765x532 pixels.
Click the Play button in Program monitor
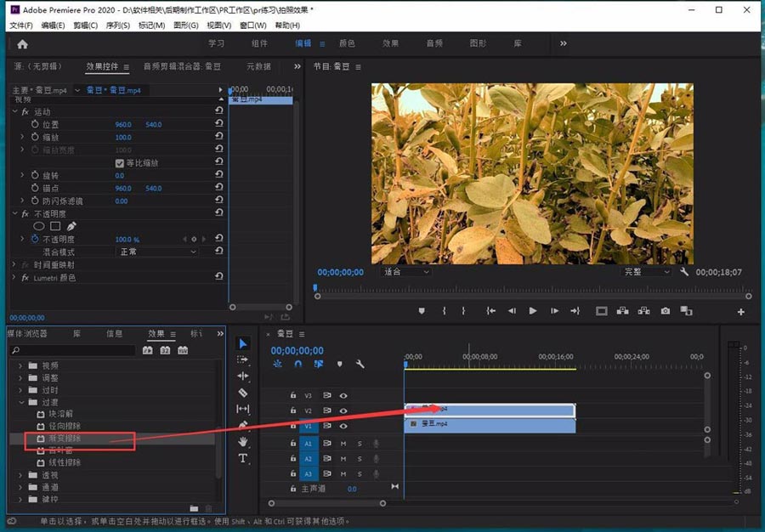coord(533,311)
